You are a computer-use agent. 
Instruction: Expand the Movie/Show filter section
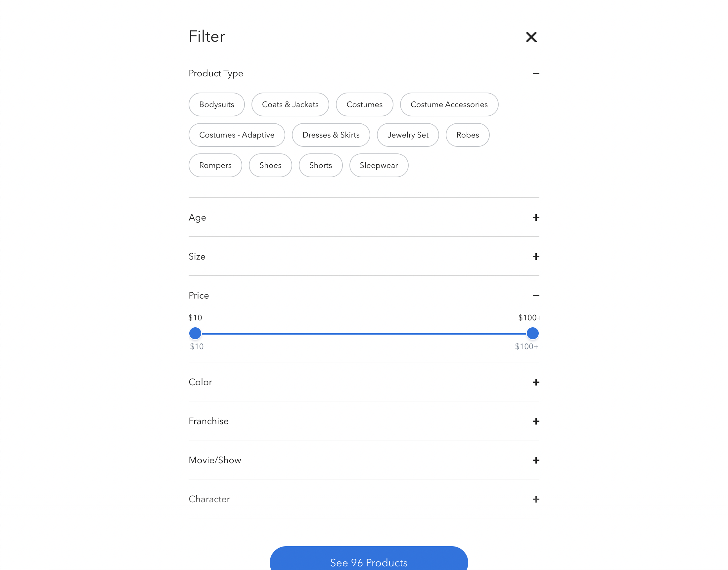point(536,460)
